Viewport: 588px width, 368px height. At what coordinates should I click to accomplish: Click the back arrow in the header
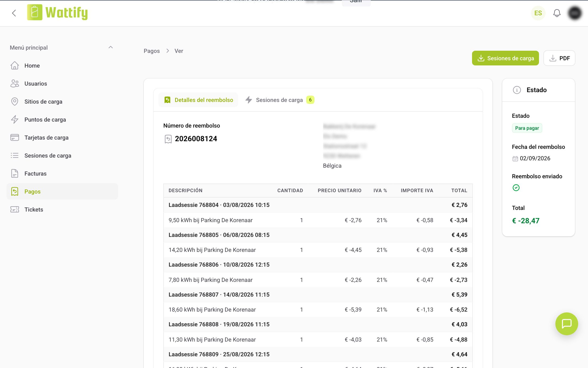click(14, 13)
